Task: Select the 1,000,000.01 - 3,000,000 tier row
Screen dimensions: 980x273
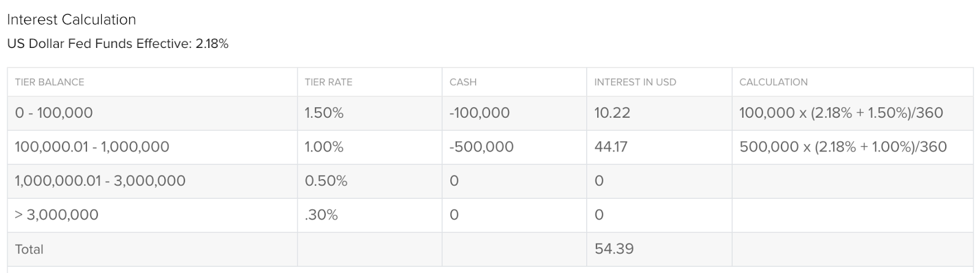Action: click(490, 181)
